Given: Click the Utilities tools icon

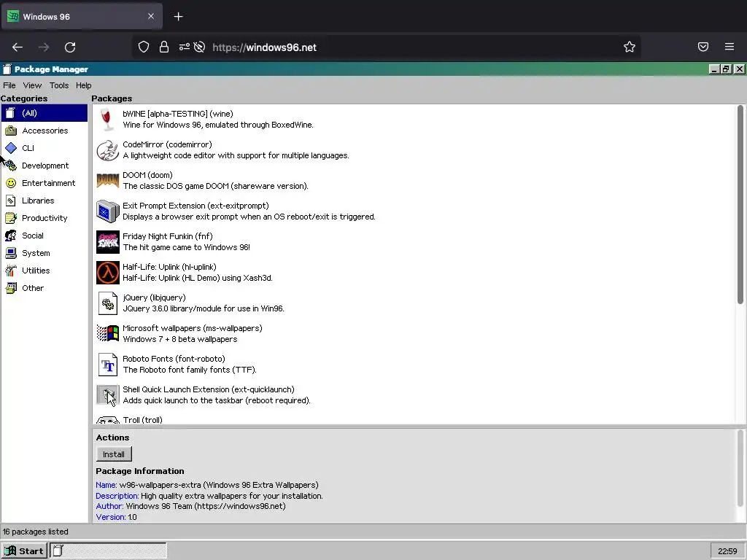Looking at the screenshot, I should coord(10,271).
